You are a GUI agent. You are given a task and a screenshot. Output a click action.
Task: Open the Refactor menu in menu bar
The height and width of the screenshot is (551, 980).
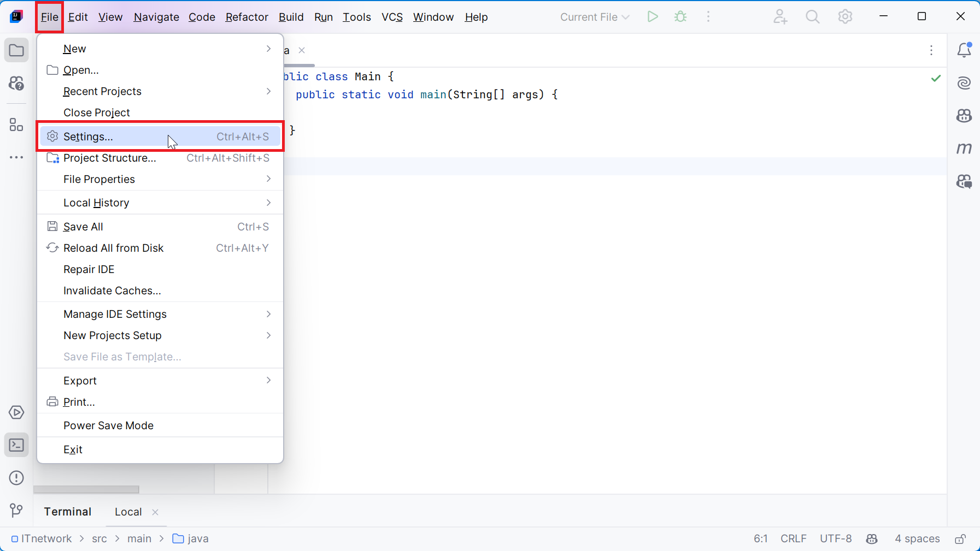[247, 17]
